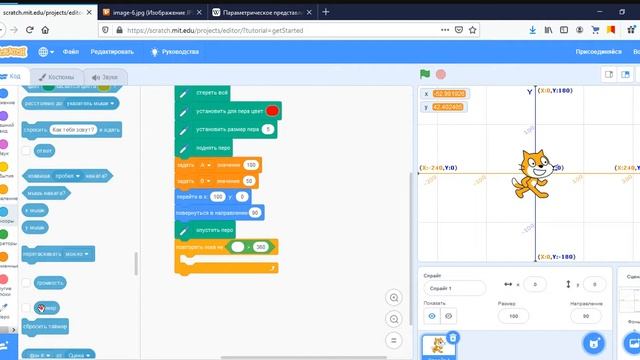Edit value 100 in first задать block
Viewport: 640px width, 360px height.
coord(251,165)
